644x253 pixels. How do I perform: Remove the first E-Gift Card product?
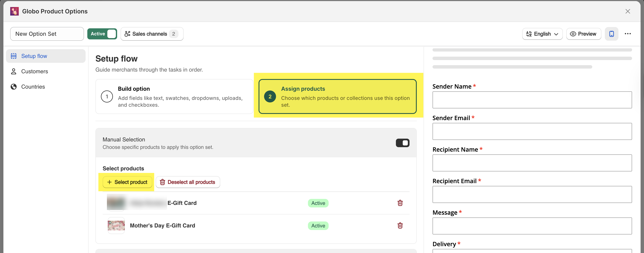[400, 203]
